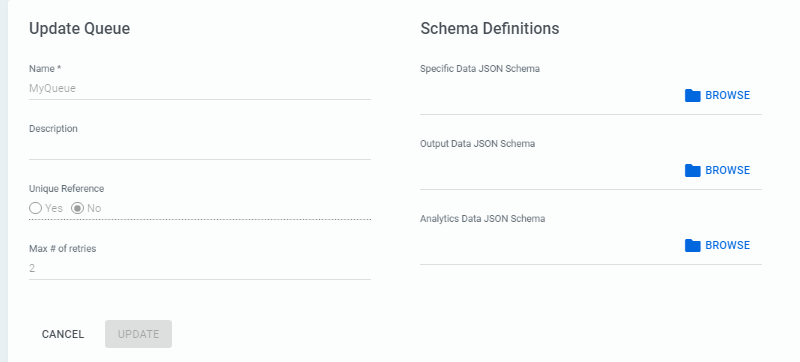Click the empty Specific Data JSON Schema file field
Viewport: 800px width, 362px height.
[548, 95]
